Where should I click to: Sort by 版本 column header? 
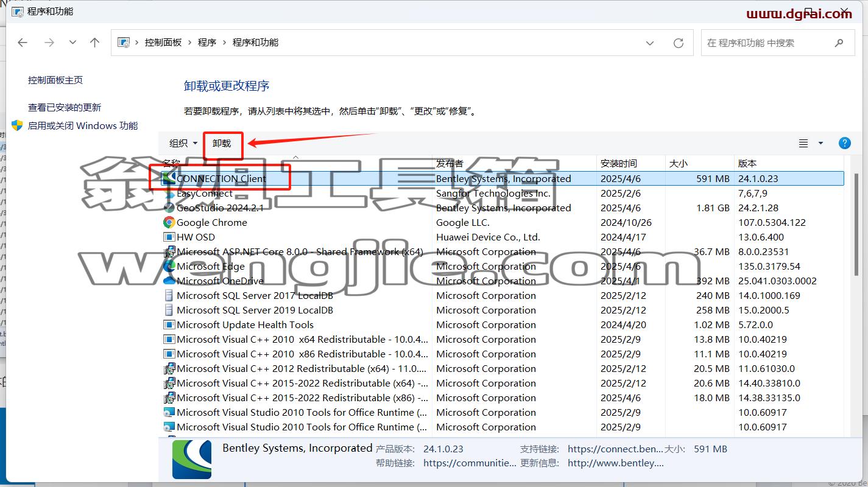tap(747, 164)
